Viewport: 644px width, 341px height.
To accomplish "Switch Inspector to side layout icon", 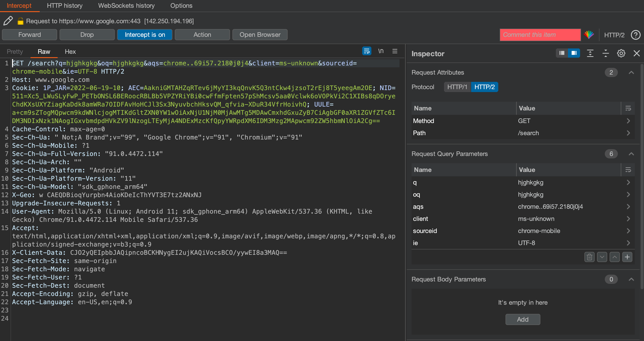I will [x=574, y=53].
